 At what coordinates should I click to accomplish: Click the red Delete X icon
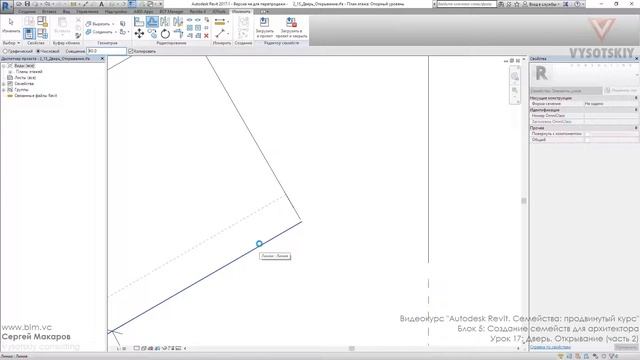(206, 36)
